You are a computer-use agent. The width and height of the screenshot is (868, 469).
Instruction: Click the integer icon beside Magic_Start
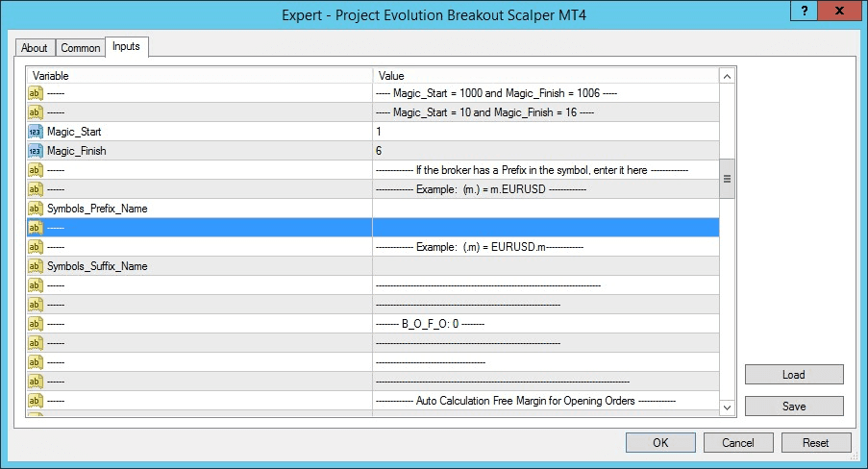click(x=36, y=132)
